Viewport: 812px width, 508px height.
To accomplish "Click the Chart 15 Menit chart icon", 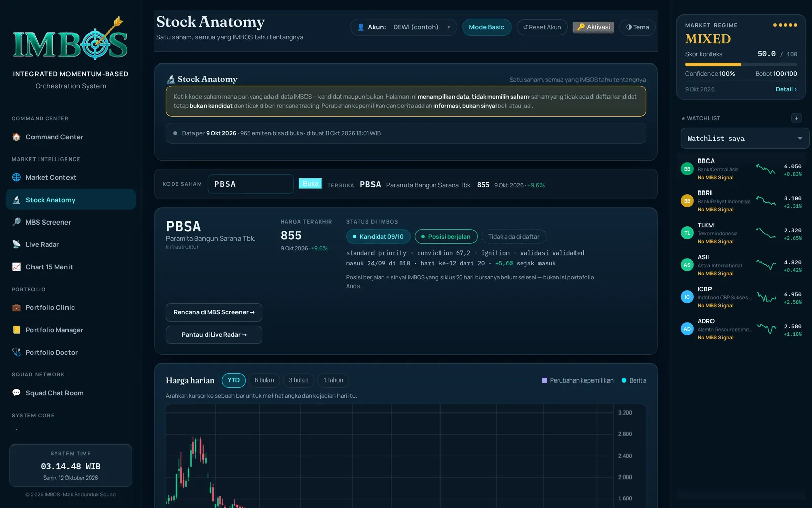I will pyautogui.click(x=16, y=267).
